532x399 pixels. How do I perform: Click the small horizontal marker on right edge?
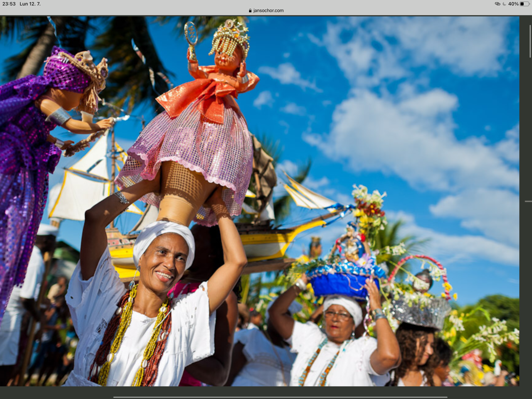(528, 201)
